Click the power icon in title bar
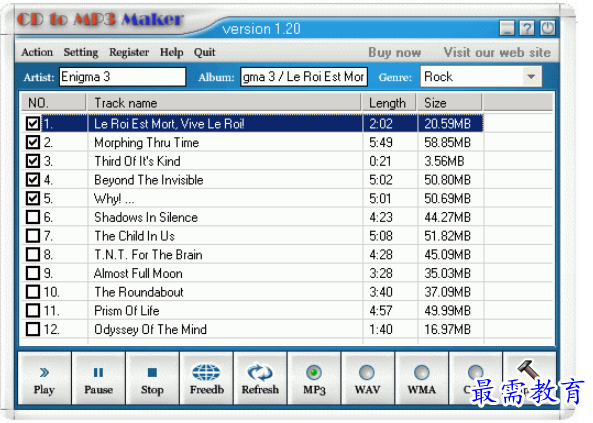 coord(547,28)
